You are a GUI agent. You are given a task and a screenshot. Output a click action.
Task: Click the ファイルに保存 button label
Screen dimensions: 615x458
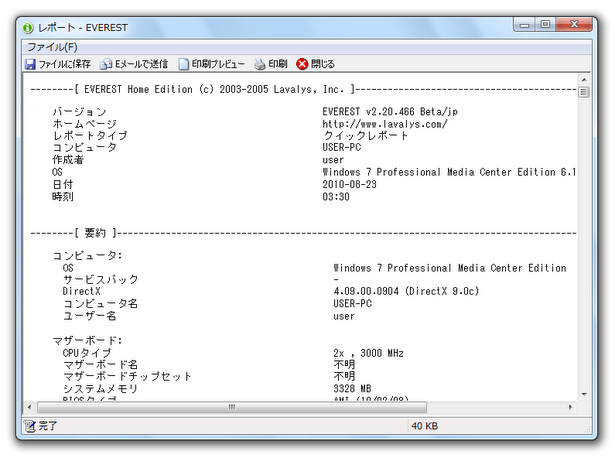point(64,64)
